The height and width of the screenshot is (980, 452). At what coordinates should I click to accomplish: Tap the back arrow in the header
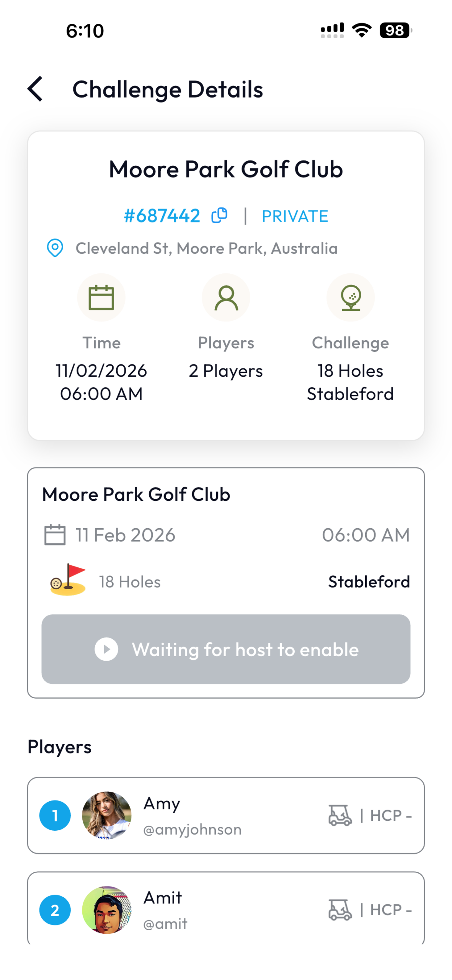coord(35,89)
